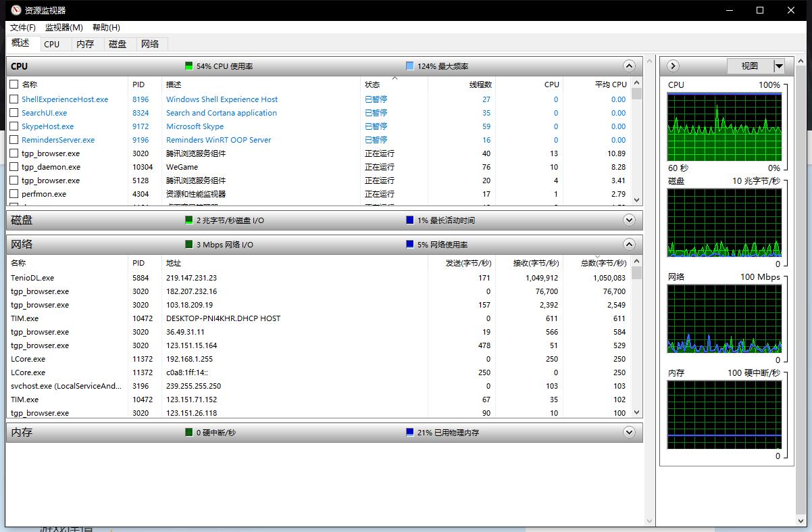
Task: Tick the tgp_daemon.exe checkbox
Action: pos(14,167)
